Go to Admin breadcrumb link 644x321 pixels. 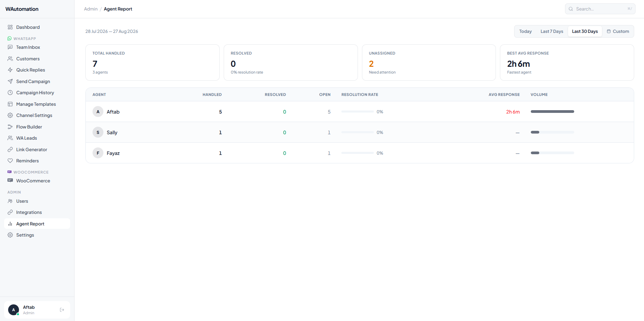91,9
